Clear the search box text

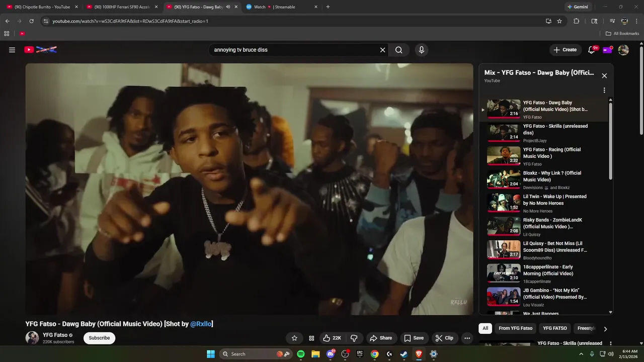point(382,50)
